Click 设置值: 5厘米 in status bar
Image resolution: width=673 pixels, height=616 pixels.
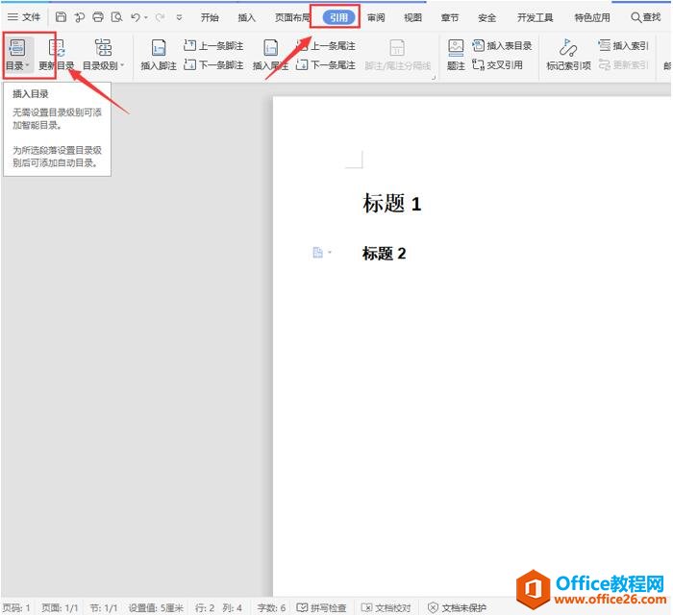coord(156,608)
